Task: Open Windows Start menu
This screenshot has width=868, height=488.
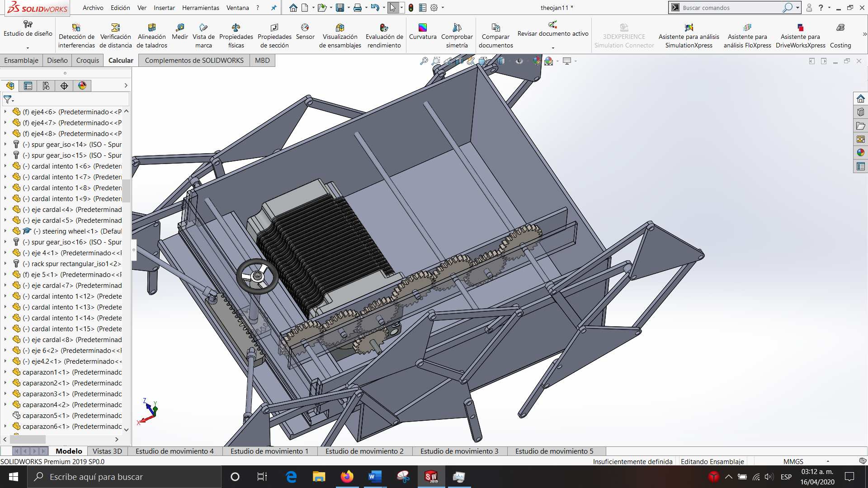Action: pyautogui.click(x=14, y=477)
